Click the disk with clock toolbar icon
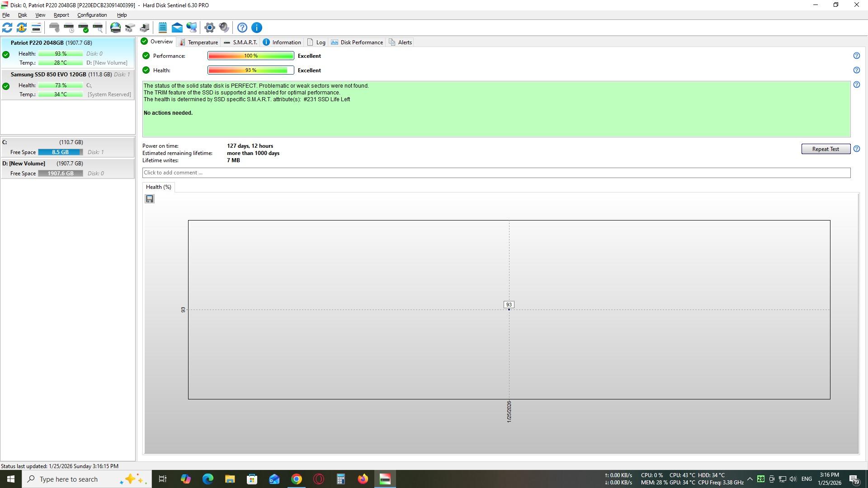The height and width of the screenshot is (488, 868). click(69, 28)
